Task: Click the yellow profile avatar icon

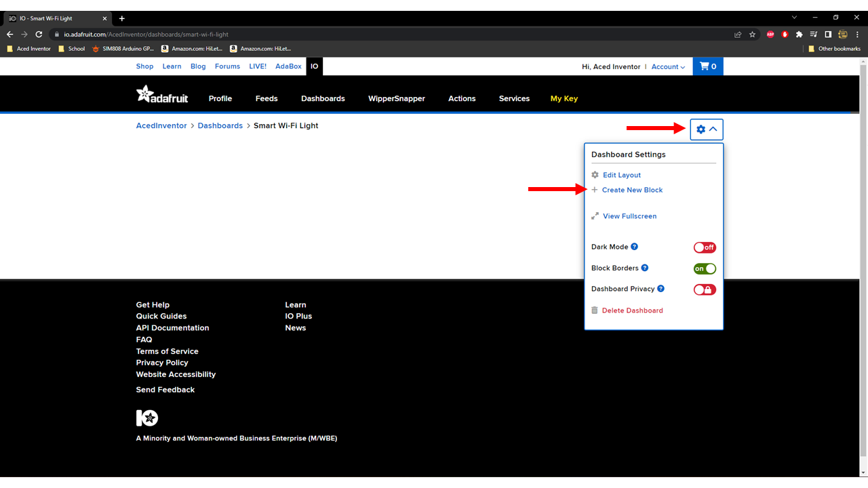Action: click(x=843, y=35)
